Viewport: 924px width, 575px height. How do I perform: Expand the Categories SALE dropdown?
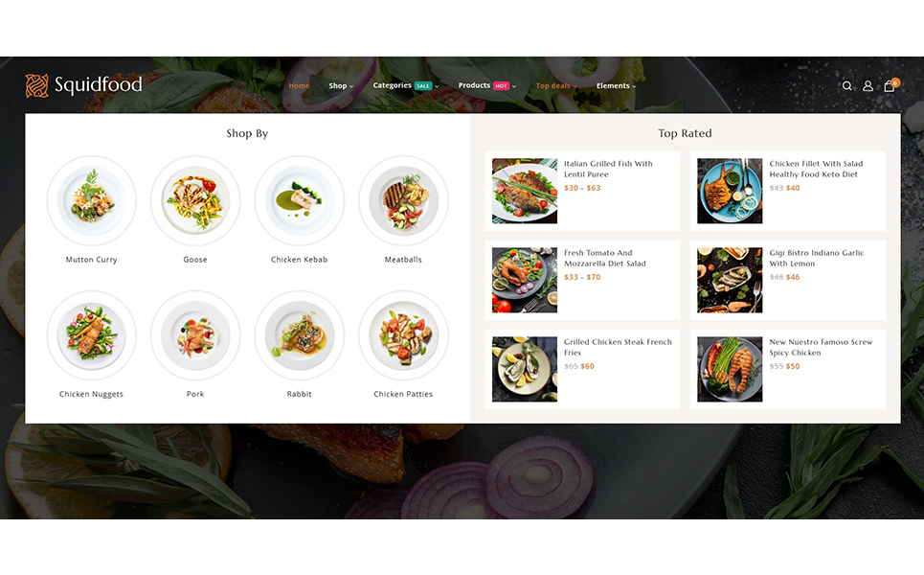point(406,85)
